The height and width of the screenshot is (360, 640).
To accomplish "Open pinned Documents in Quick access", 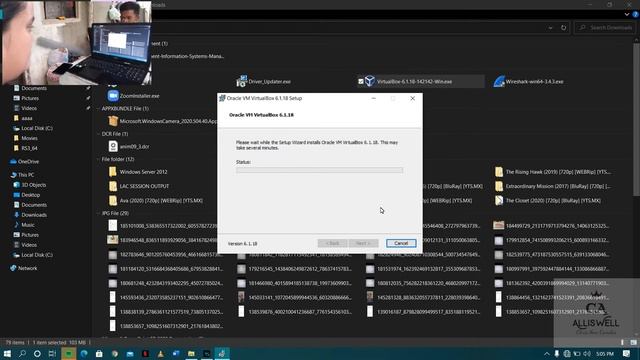I will coord(34,88).
